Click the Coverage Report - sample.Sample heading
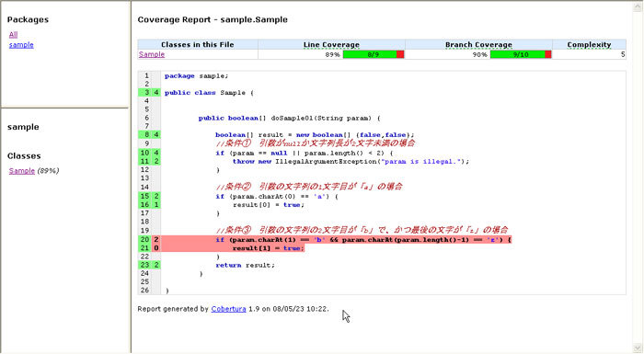The height and width of the screenshot is (354, 644). click(213, 19)
